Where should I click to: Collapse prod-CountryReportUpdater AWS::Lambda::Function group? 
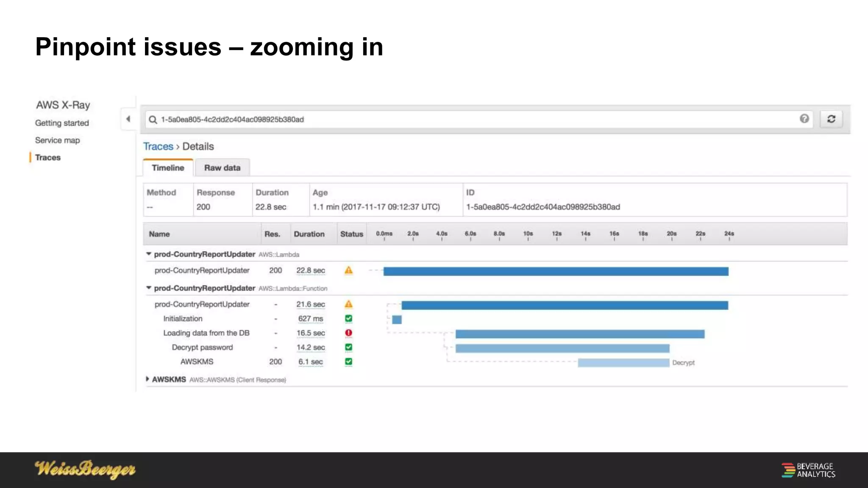click(x=148, y=288)
